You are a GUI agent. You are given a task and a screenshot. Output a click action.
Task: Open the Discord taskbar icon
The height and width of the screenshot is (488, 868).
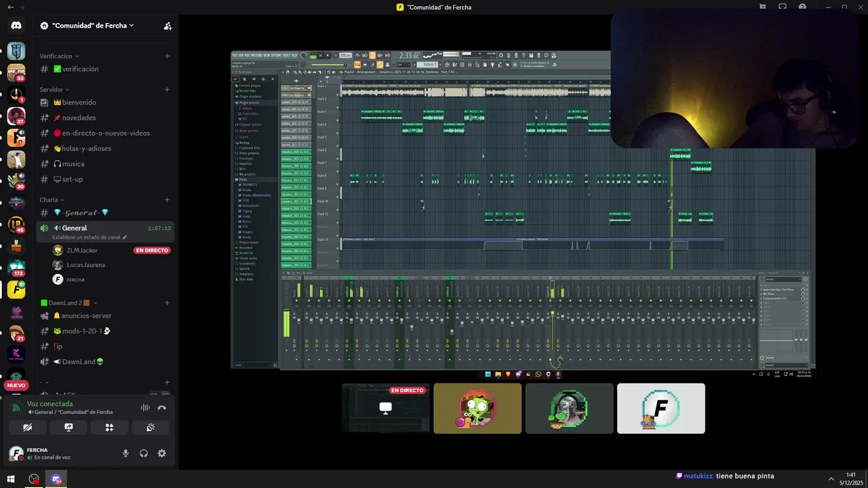point(56,479)
